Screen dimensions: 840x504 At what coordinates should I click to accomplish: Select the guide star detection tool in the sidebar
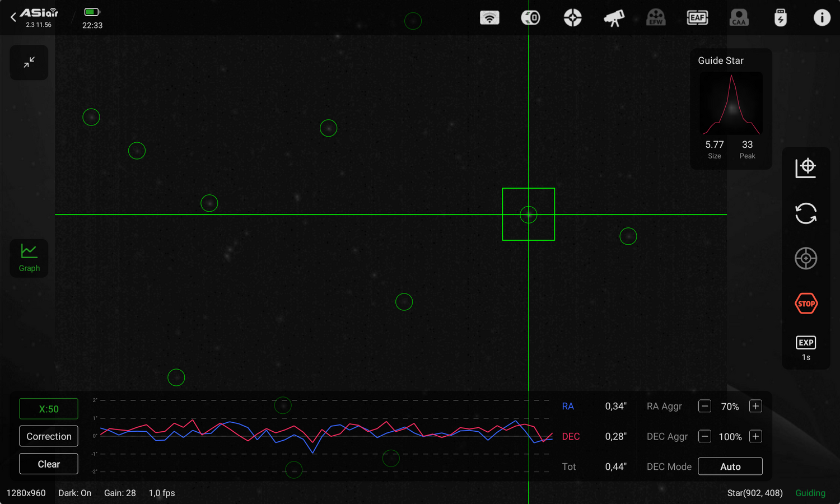pyautogui.click(x=806, y=167)
